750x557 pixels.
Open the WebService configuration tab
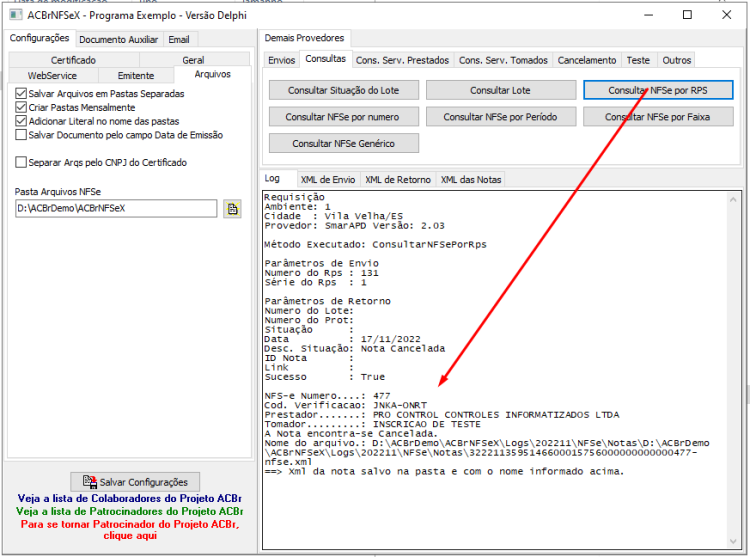[x=52, y=76]
